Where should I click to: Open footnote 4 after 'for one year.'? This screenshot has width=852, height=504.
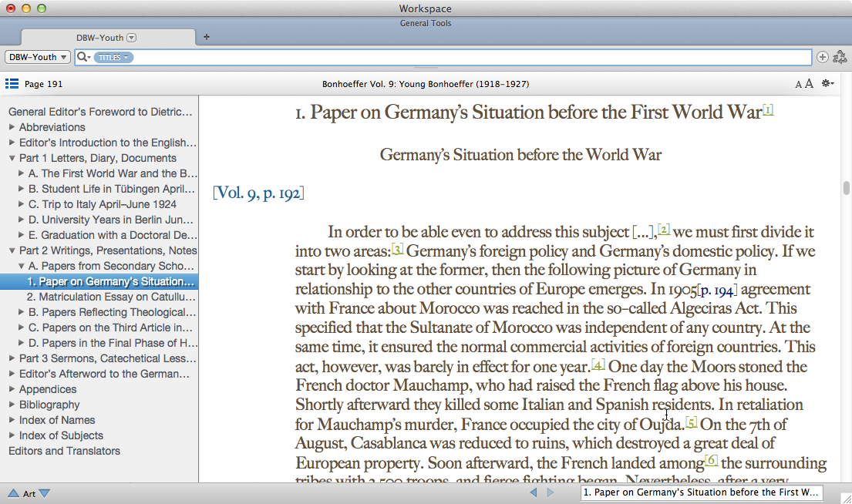tap(598, 365)
